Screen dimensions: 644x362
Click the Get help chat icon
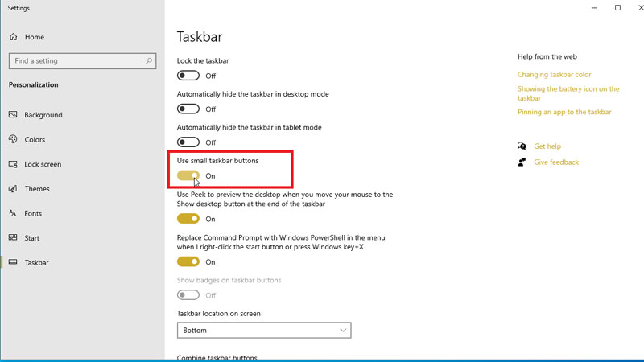point(522,146)
